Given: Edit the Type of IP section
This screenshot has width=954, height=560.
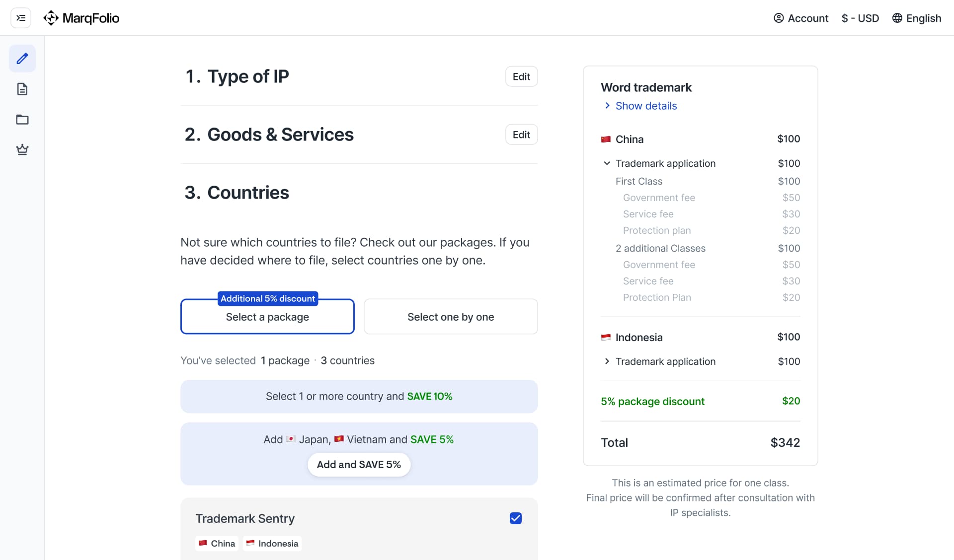Looking at the screenshot, I should tap(521, 76).
